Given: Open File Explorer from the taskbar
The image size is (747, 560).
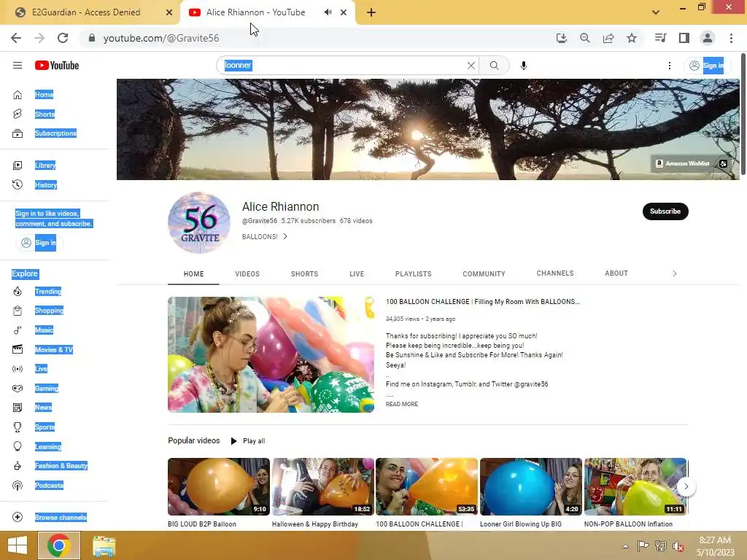Looking at the screenshot, I should click(x=104, y=546).
